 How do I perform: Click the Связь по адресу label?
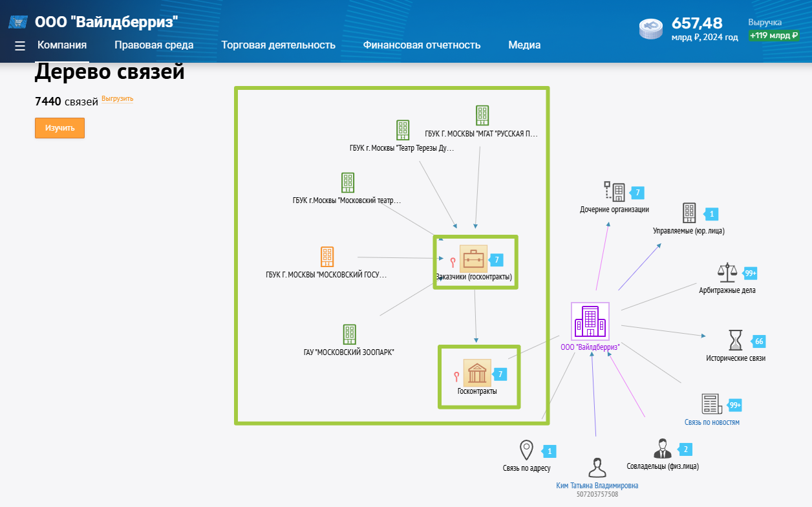click(x=527, y=468)
